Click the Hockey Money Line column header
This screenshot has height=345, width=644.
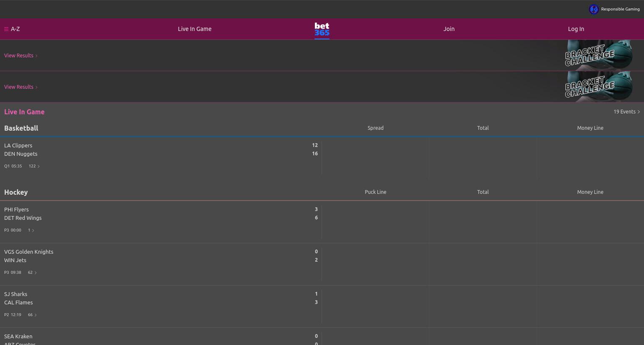click(x=590, y=192)
